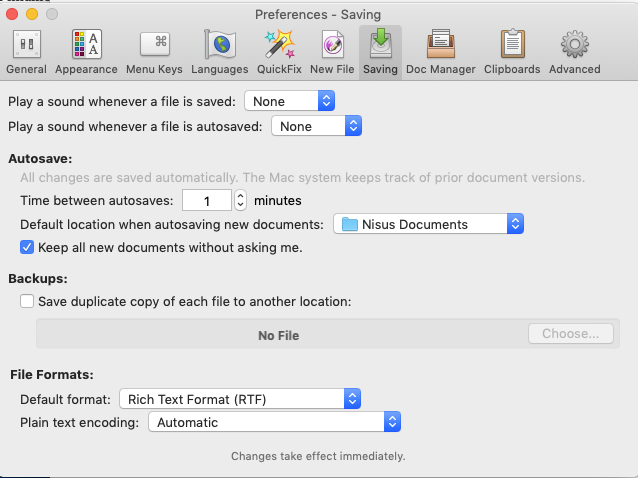This screenshot has height=478, width=638.
Task: Click the autosave minutes stepper arrows
Action: pos(240,200)
